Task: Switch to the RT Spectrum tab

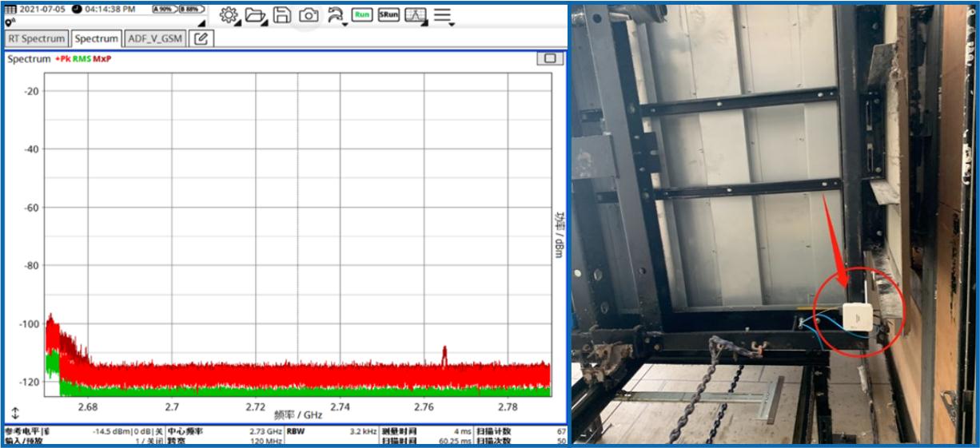Action: (37, 38)
